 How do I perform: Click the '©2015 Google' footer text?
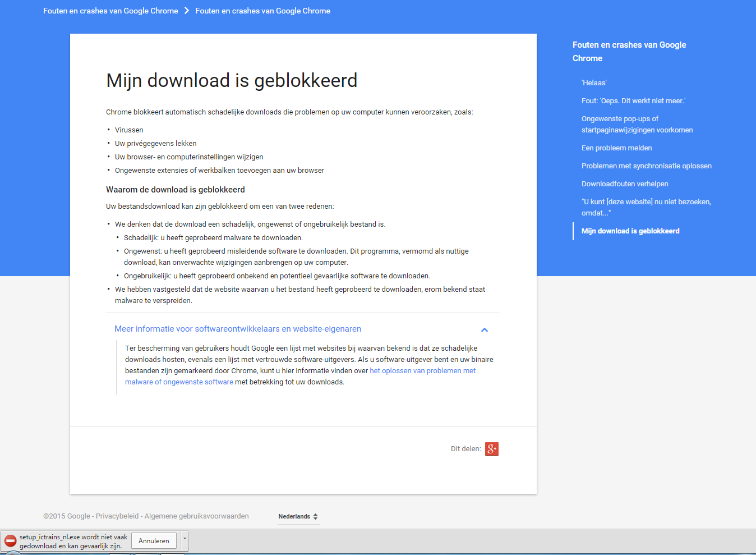point(67,516)
